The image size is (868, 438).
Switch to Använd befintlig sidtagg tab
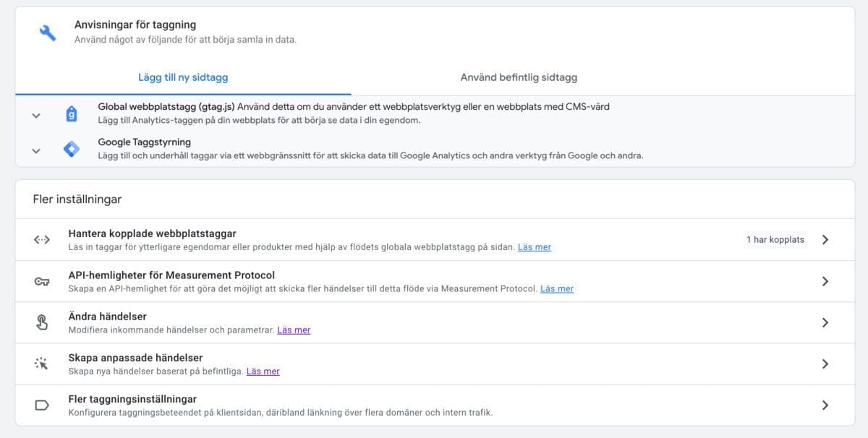pyautogui.click(x=519, y=77)
